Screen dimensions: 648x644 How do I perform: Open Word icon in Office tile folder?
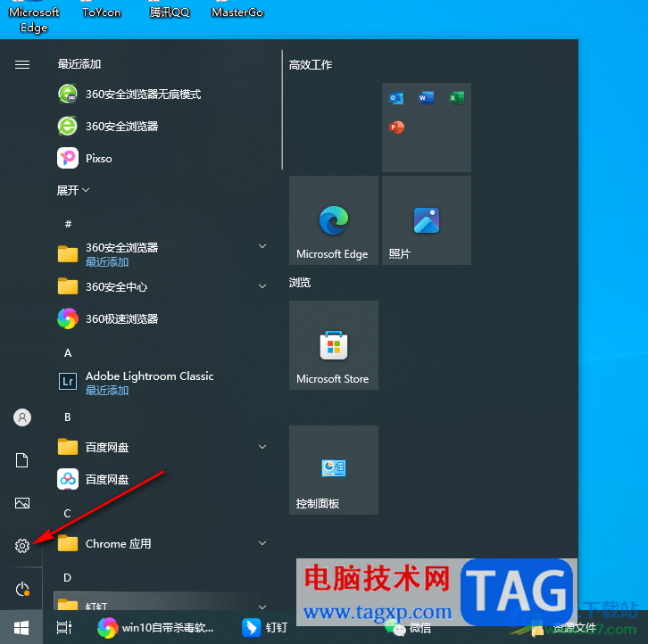pyautogui.click(x=426, y=98)
